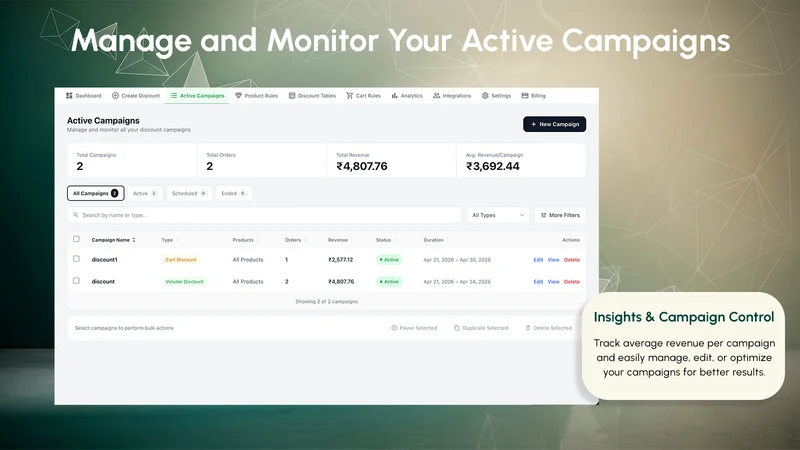
Task: Click 'Showing 2 of 2 campaigns' text
Action: coord(327,302)
